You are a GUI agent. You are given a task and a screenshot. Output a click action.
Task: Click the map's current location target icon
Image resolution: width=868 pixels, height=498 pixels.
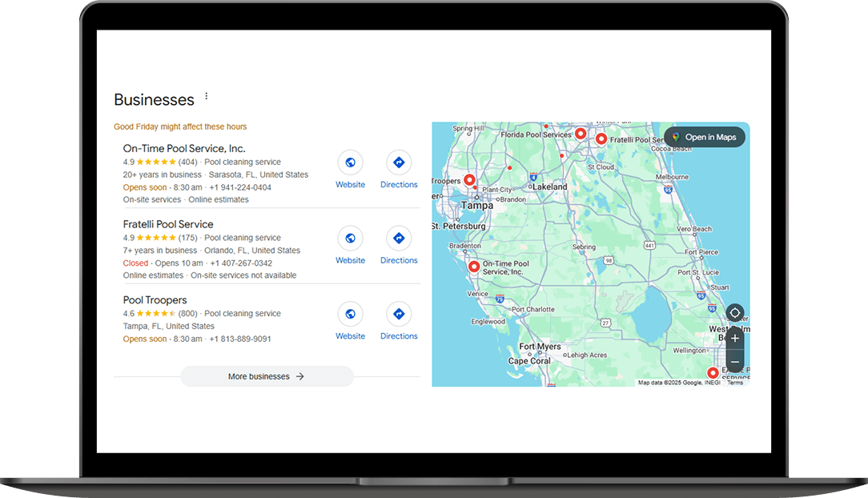[734, 312]
